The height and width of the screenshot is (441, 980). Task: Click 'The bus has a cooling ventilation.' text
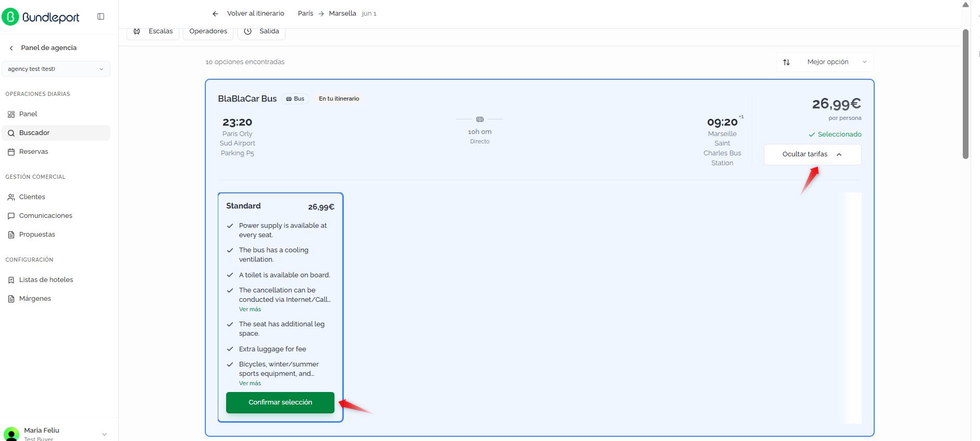274,255
